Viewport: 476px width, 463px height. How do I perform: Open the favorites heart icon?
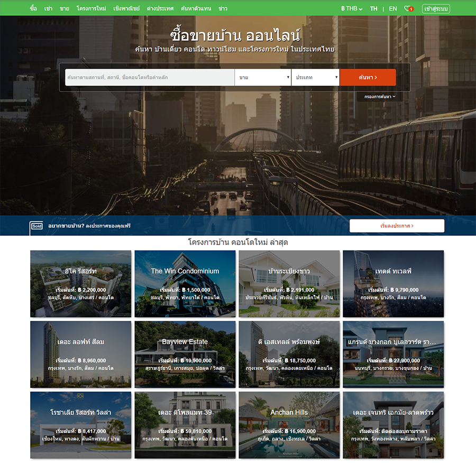[x=408, y=8]
